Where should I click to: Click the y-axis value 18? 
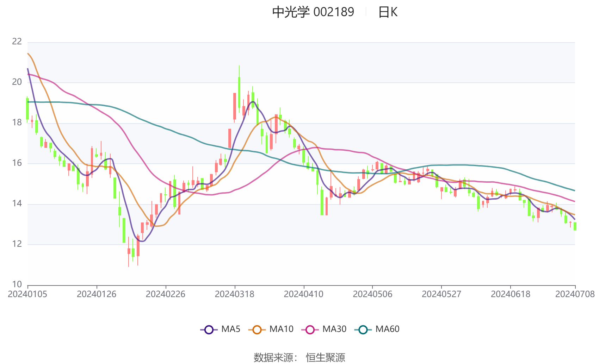[17, 123]
